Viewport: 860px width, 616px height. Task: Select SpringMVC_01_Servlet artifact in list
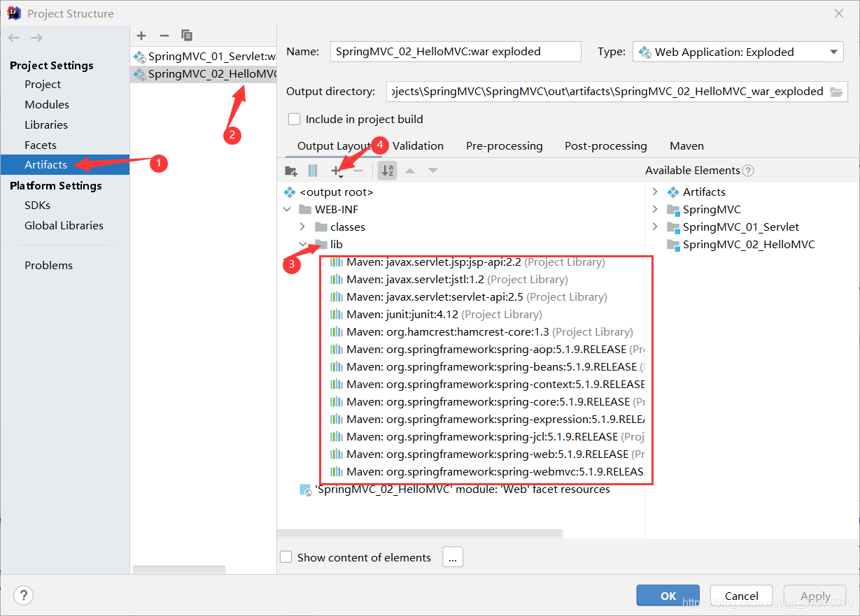[x=204, y=56]
